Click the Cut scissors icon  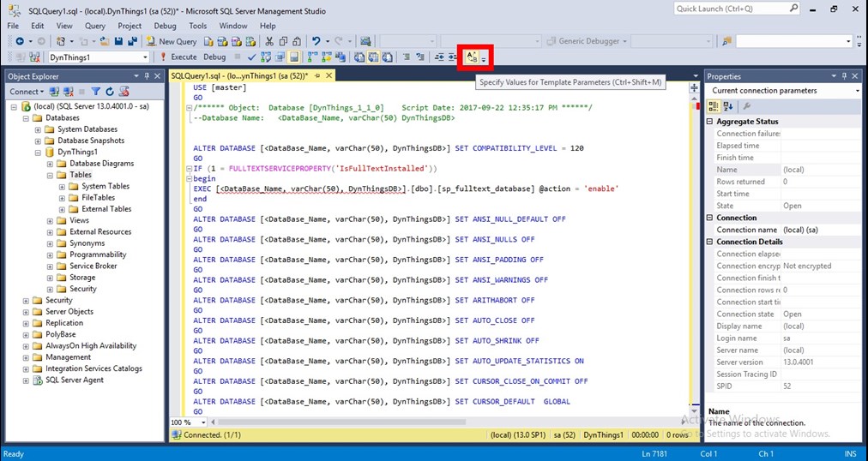coord(269,41)
